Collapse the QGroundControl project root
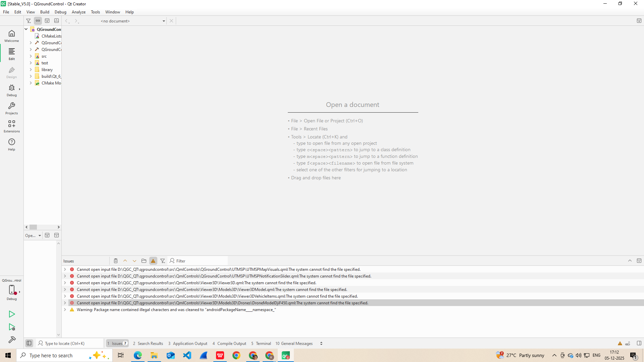The width and height of the screenshot is (644, 362). coord(26,29)
